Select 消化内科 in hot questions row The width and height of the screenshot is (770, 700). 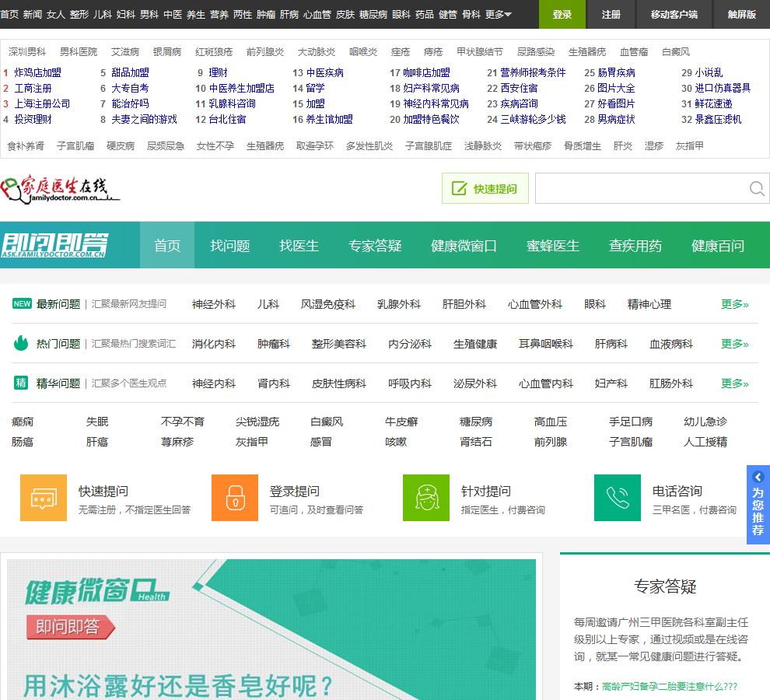pyautogui.click(x=214, y=344)
